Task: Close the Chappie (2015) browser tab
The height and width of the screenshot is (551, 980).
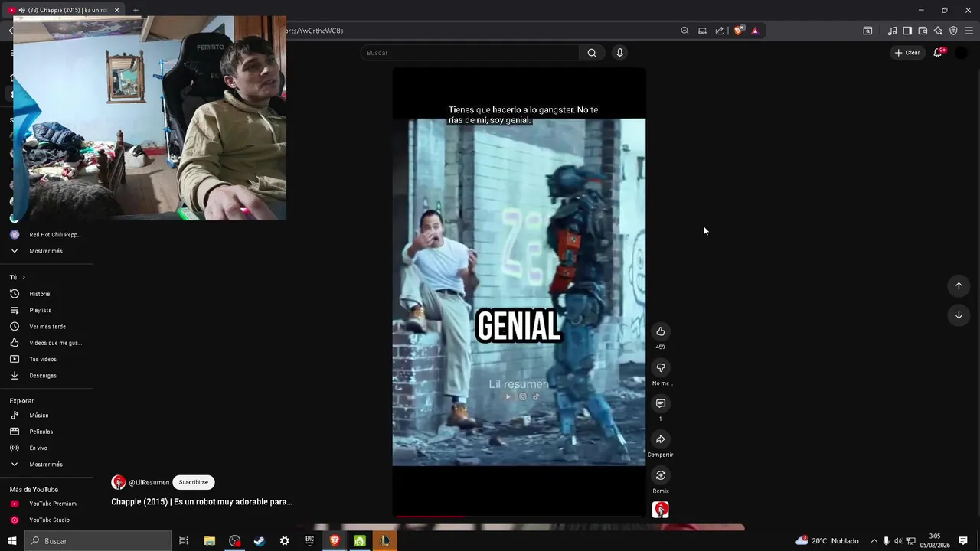Action: (x=116, y=10)
